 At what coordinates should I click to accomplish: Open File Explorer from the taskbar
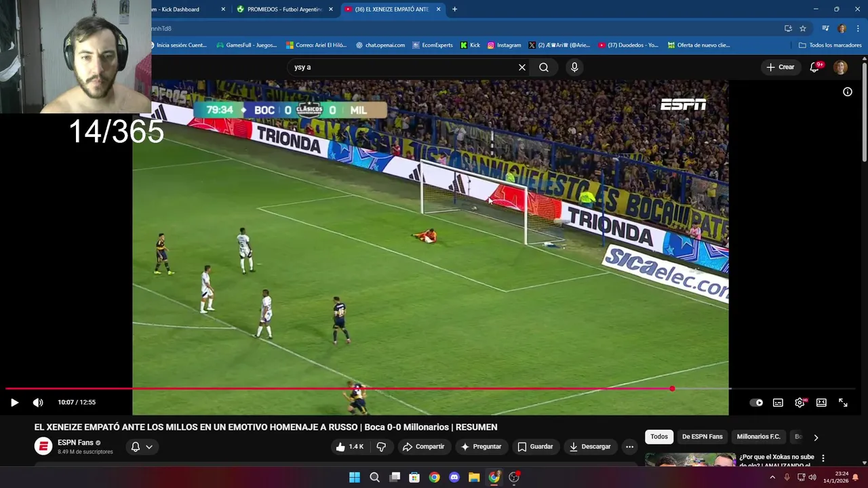(474, 477)
